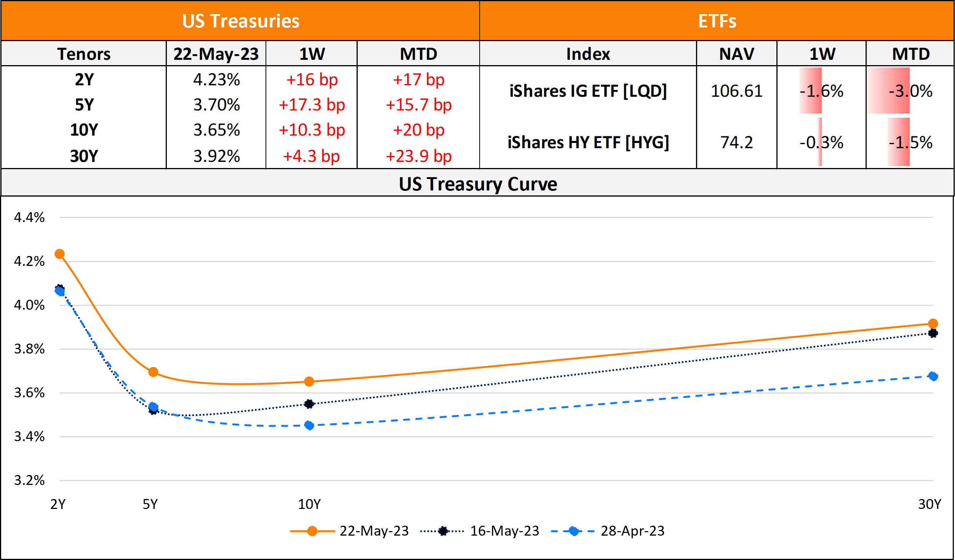The width and height of the screenshot is (955, 560).
Task: Click the US Treasury Curve chart title
Action: [x=478, y=184]
